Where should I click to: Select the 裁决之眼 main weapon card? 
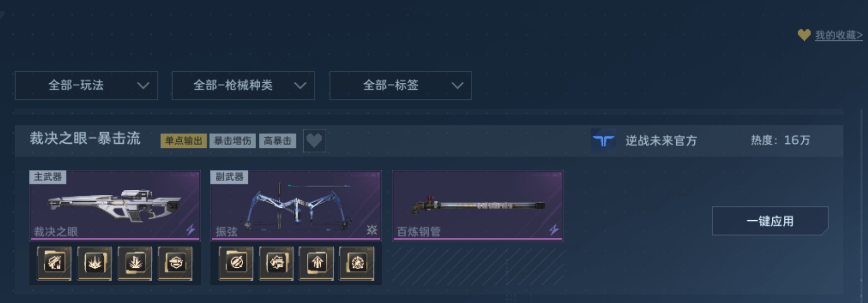pos(115,205)
